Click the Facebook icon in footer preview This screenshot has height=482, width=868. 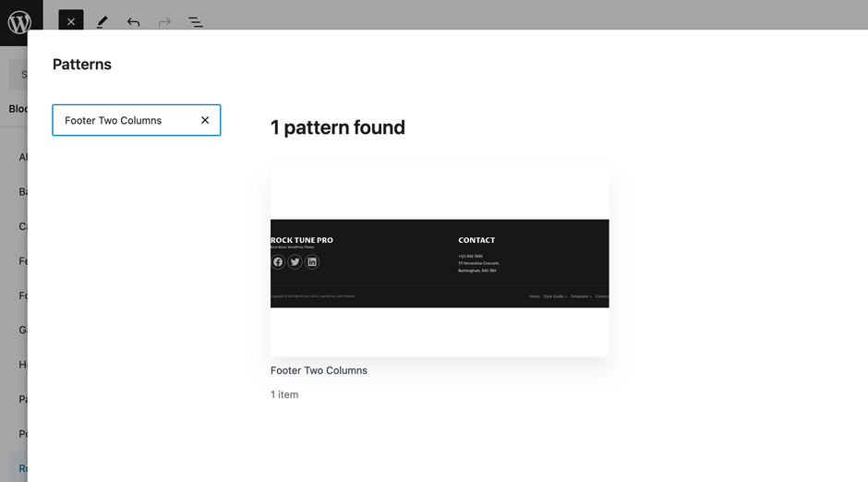click(x=278, y=262)
